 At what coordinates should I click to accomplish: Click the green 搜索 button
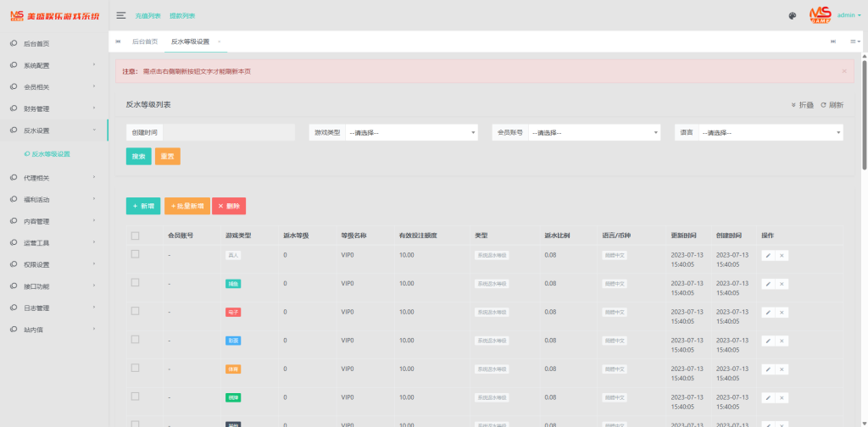[138, 157]
